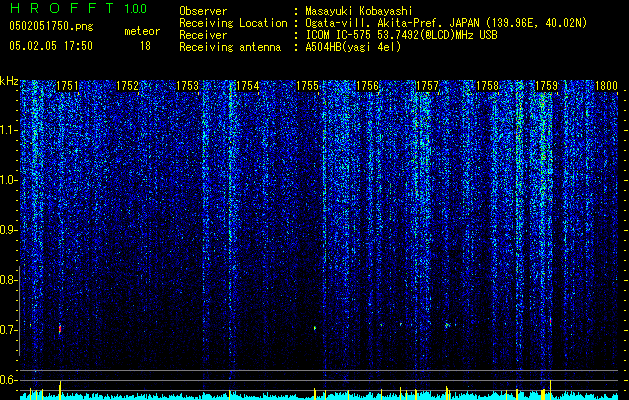Click the 0.7 kHz frequency label
Viewport: 629px width, 400px height.
(8, 330)
